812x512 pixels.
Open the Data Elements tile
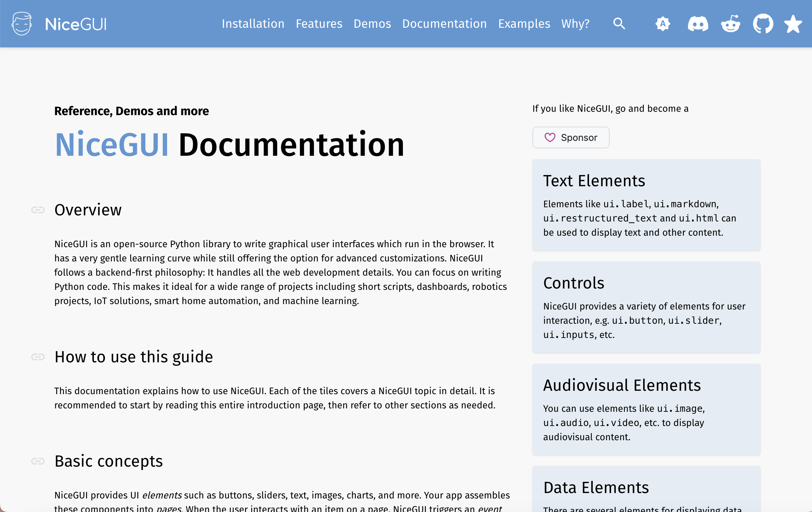(x=646, y=490)
